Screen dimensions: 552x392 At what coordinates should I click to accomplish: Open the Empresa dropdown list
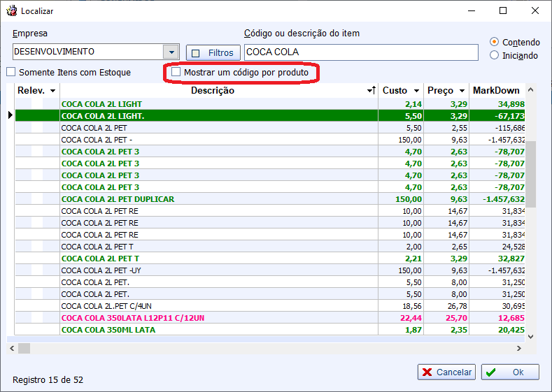pyautogui.click(x=171, y=52)
